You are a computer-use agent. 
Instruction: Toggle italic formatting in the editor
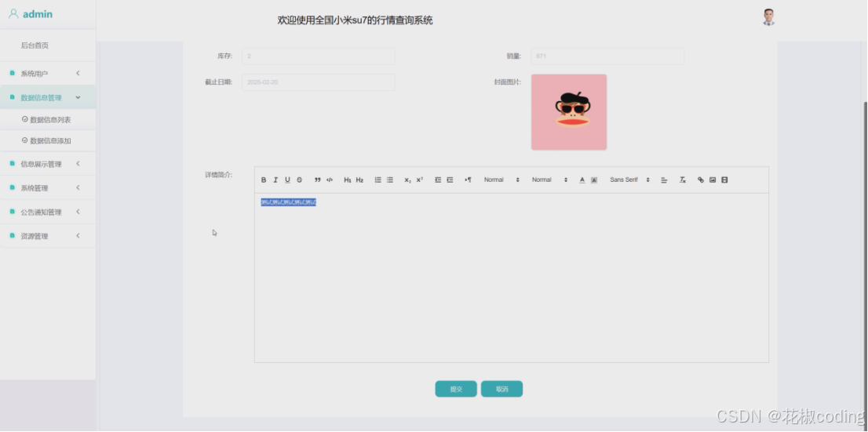click(275, 180)
